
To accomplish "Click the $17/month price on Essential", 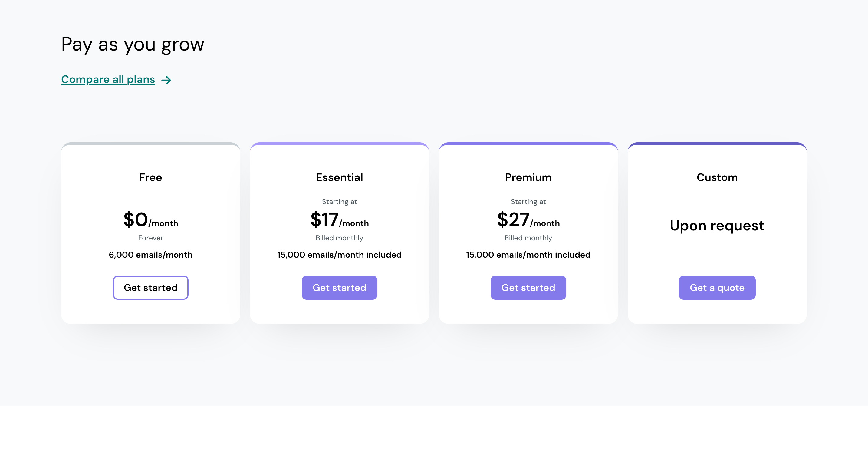I will [x=339, y=220].
